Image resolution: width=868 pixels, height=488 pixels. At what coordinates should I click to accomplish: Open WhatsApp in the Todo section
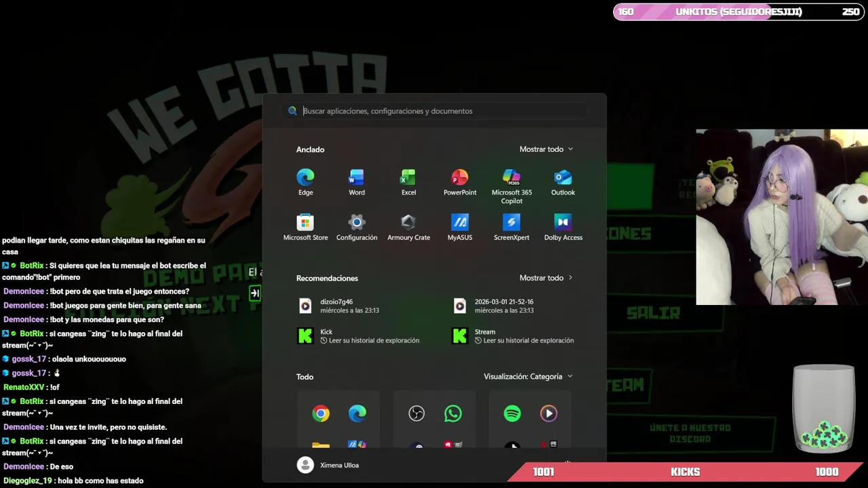tap(453, 413)
